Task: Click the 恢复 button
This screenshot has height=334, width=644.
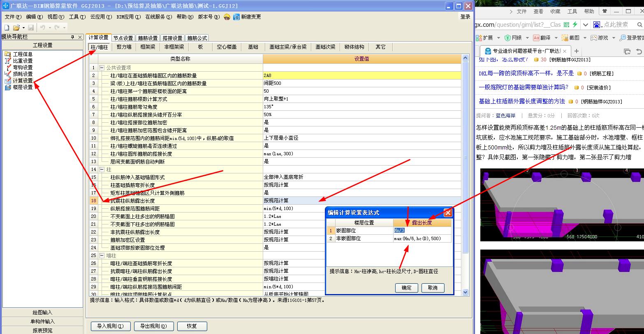Action: tap(192, 326)
